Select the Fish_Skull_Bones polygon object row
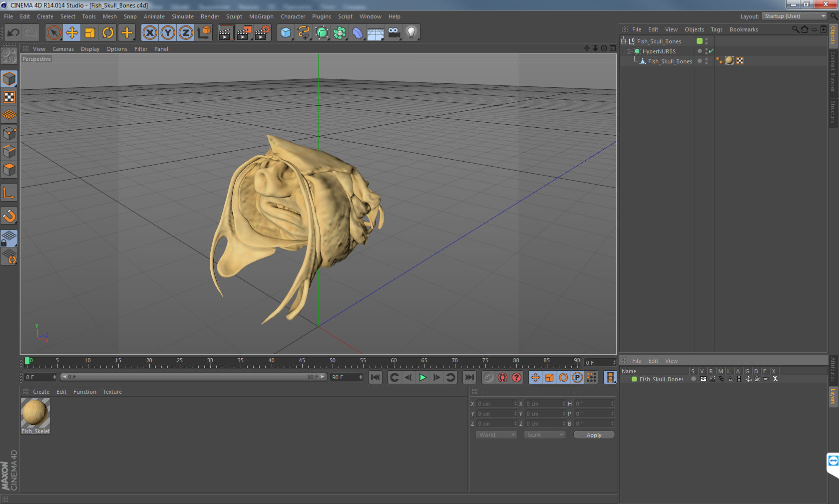This screenshot has height=504, width=839. click(x=670, y=61)
